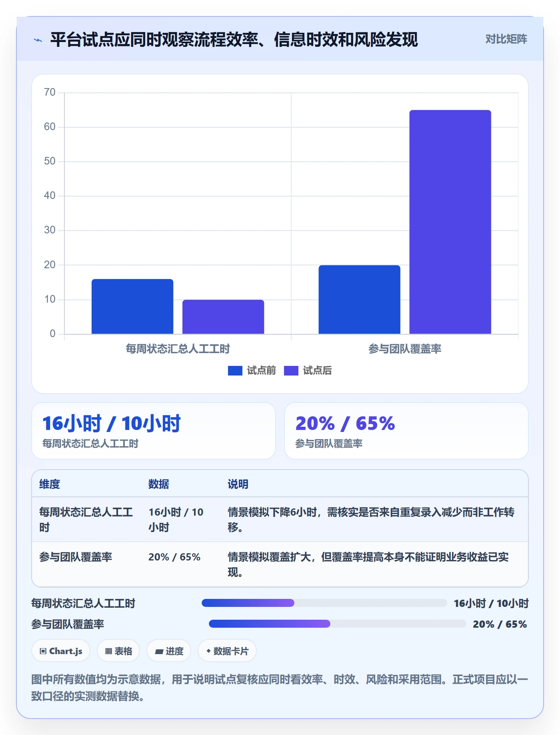Click the bar icon in 进度 chip
560x735 pixels.
pos(159,652)
